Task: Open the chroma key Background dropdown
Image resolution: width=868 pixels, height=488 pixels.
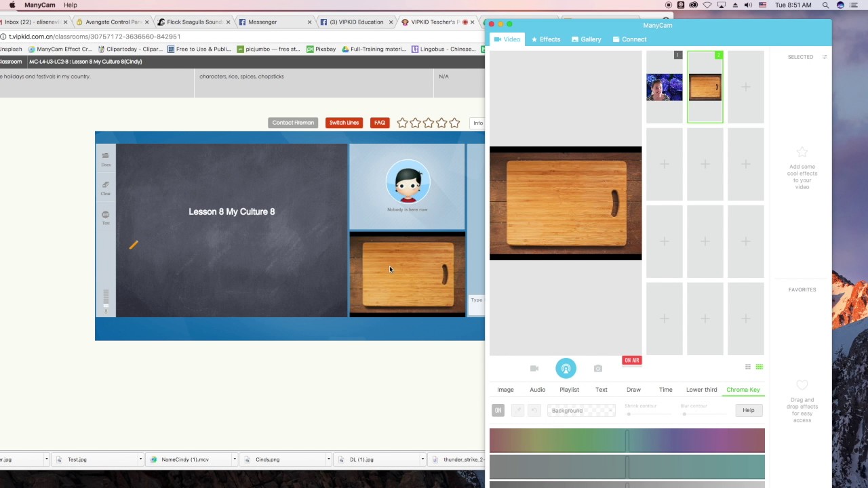Action: (x=581, y=410)
